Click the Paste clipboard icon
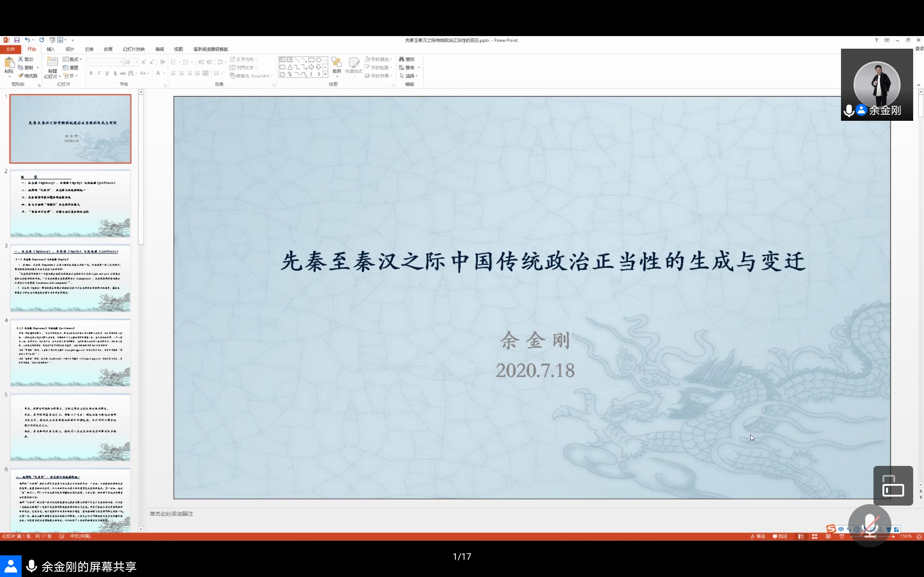The image size is (924, 577). (9, 63)
